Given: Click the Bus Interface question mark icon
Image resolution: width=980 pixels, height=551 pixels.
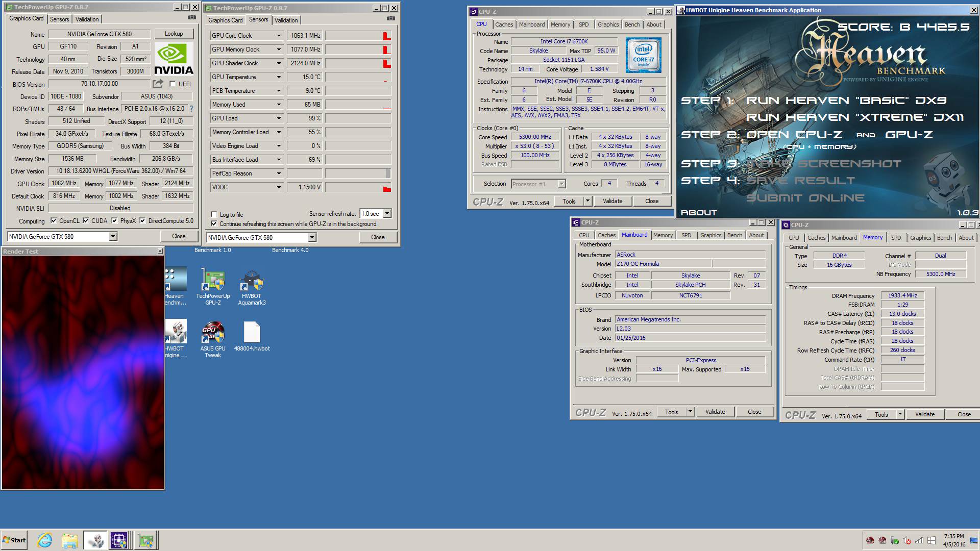Looking at the screenshot, I should pos(191,109).
